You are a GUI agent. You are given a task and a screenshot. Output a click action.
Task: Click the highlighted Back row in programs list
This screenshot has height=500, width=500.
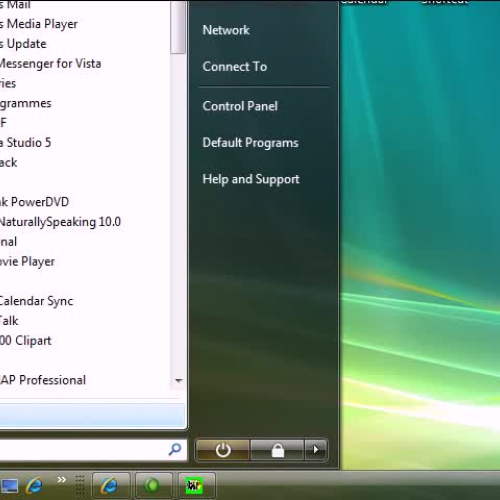coord(92,415)
